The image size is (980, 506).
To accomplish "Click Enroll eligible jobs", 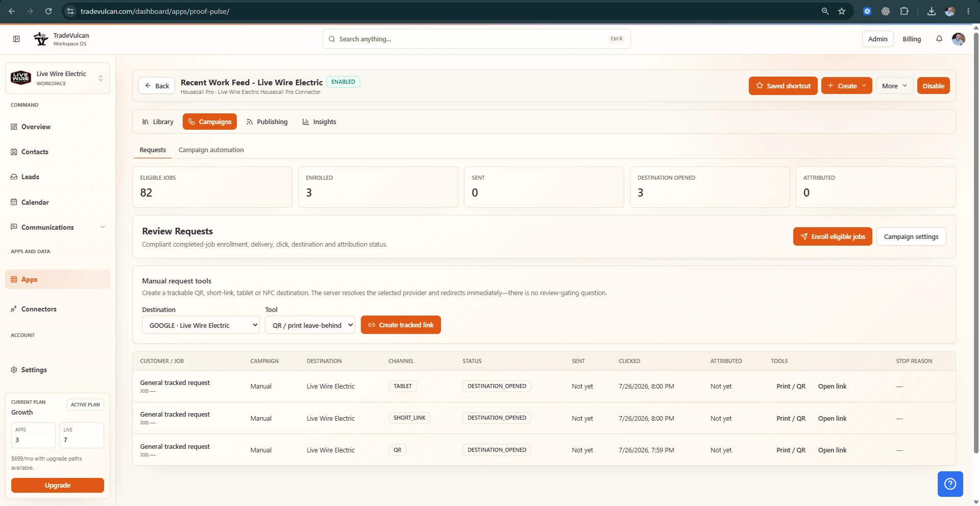I will 832,236.
